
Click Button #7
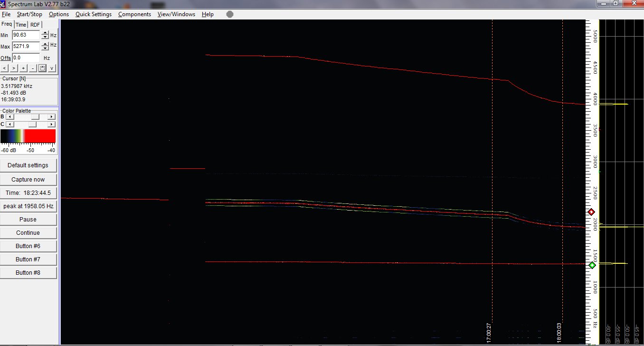28,259
